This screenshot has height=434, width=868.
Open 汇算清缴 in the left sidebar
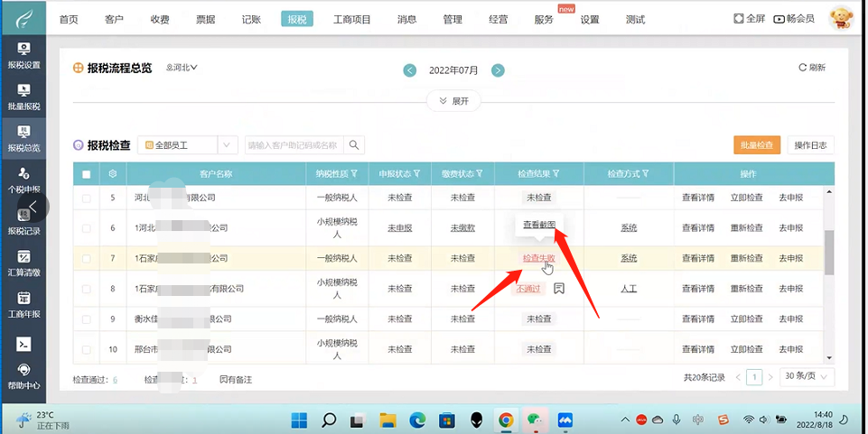pos(23,263)
